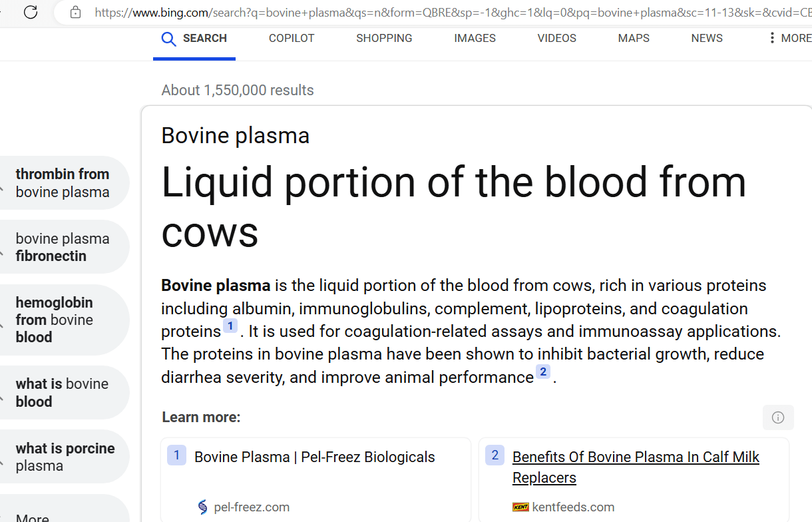Go to the Shopping tab

[x=384, y=38]
